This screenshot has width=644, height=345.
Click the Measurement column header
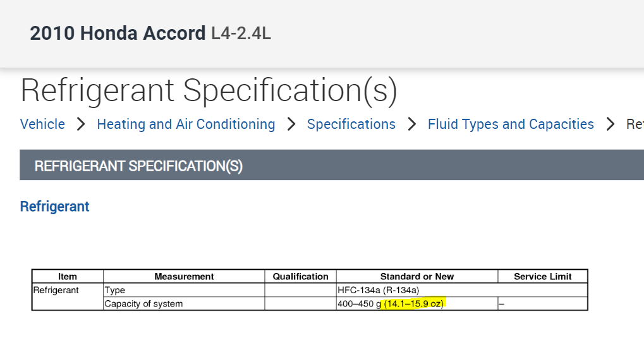(x=184, y=276)
